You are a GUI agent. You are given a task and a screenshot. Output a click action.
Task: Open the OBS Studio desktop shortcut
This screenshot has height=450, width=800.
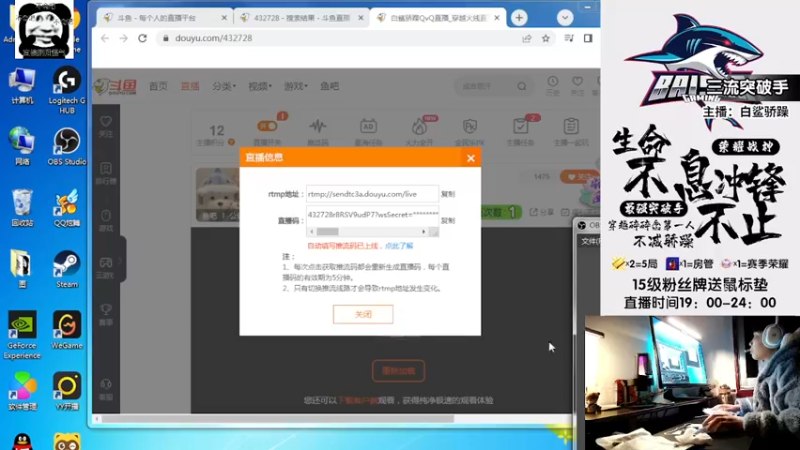pos(67,146)
